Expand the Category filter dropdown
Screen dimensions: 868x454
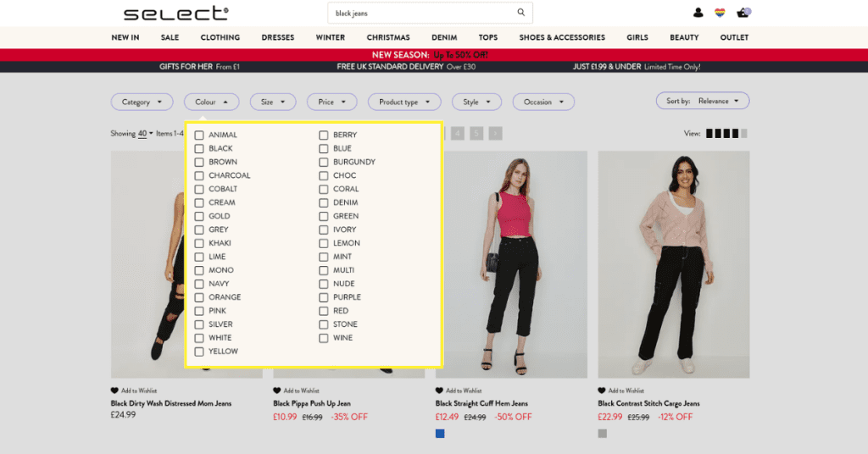[142, 102]
